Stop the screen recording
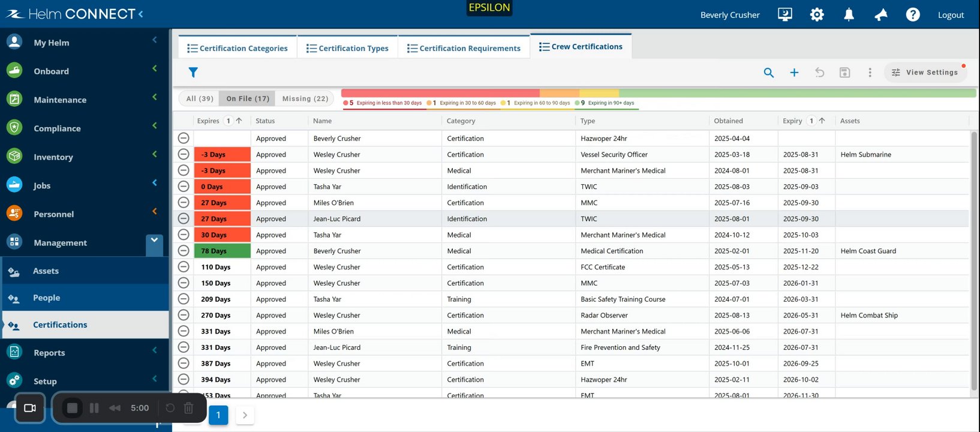980x432 pixels. pyautogui.click(x=72, y=408)
